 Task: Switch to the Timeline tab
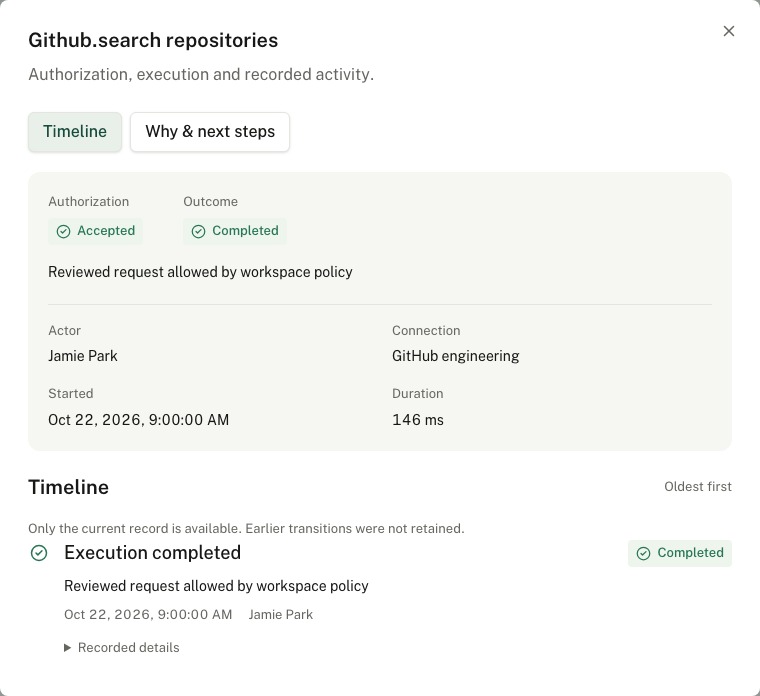tap(75, 132)
